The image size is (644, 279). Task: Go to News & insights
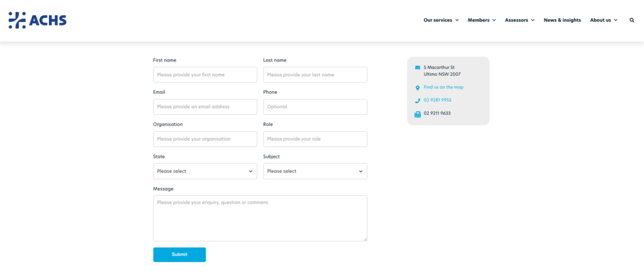coord(562,20)
